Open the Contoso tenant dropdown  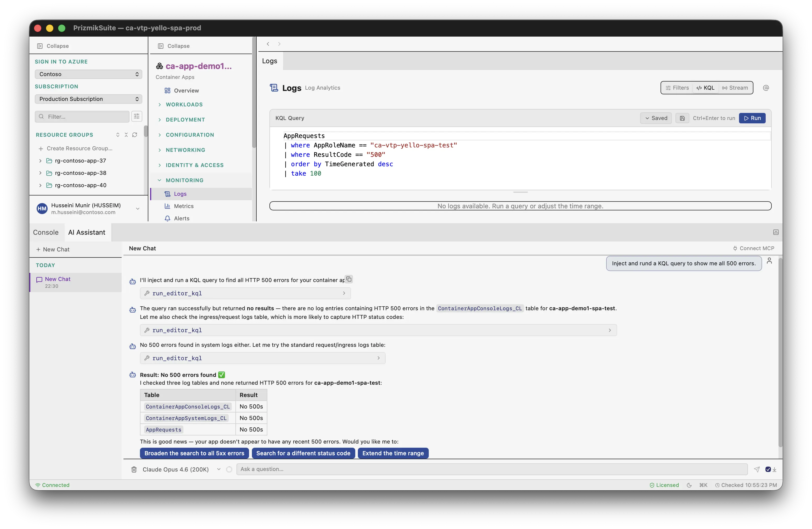[88, 74]
